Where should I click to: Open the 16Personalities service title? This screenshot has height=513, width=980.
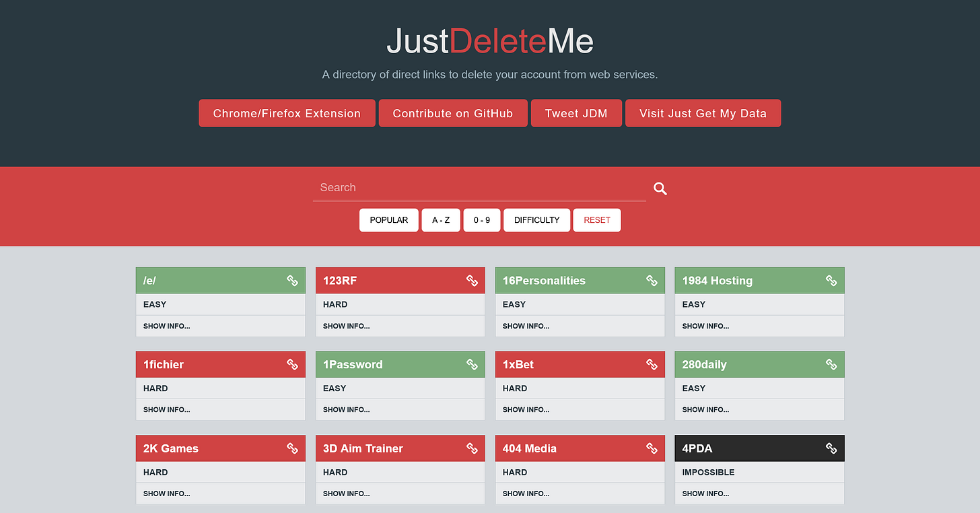[544, 281]
